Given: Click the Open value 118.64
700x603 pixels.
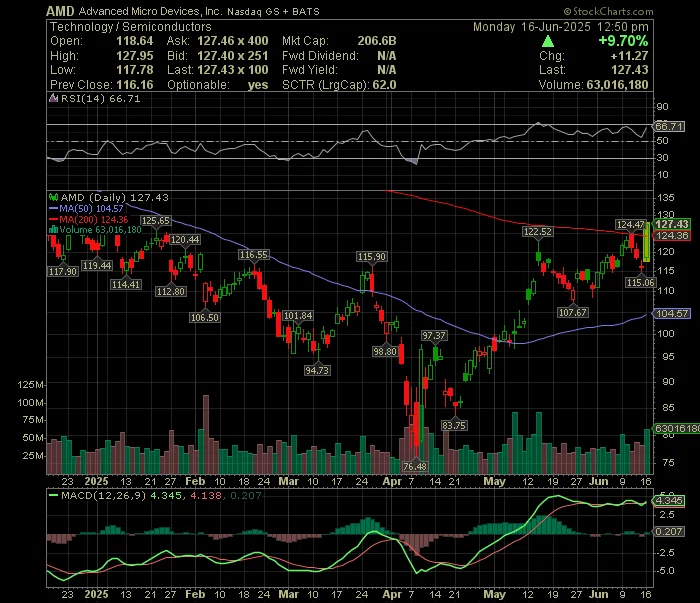Looking at the screenshot, I should pos(134,41).
